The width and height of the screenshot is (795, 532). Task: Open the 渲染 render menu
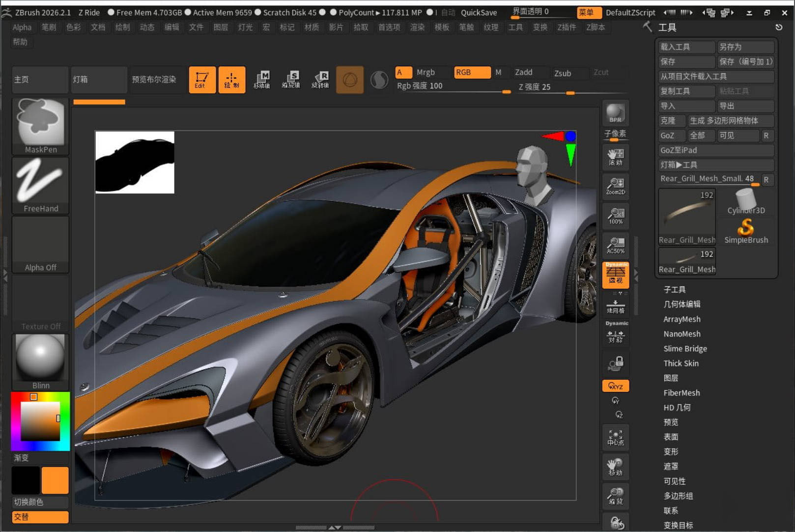(x=417, y=28)
